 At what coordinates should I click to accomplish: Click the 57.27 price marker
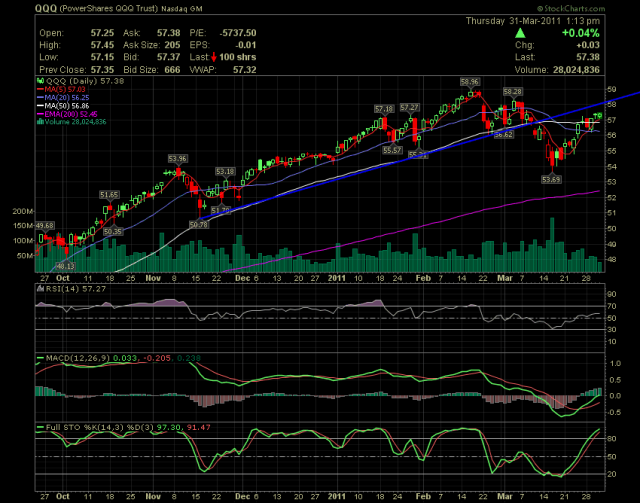coord(409,107)
